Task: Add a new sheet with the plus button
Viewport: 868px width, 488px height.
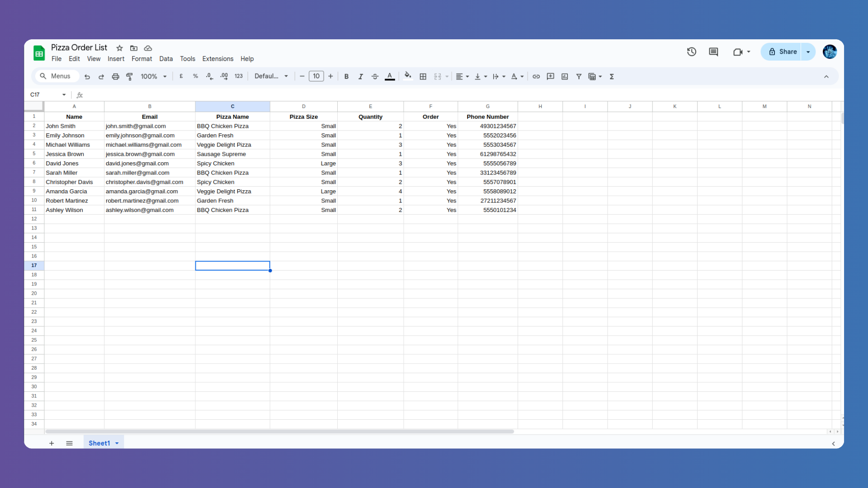Action: pos(51,443)
